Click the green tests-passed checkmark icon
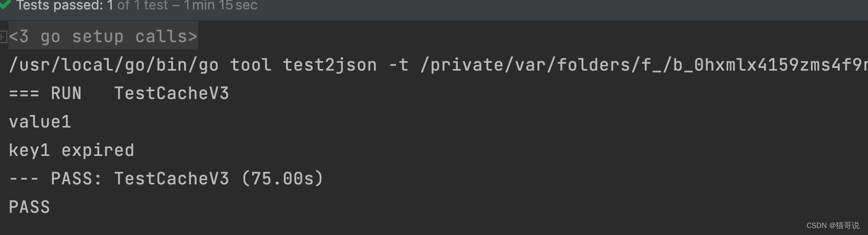This screenshot has width=868, height=235. 5,4
